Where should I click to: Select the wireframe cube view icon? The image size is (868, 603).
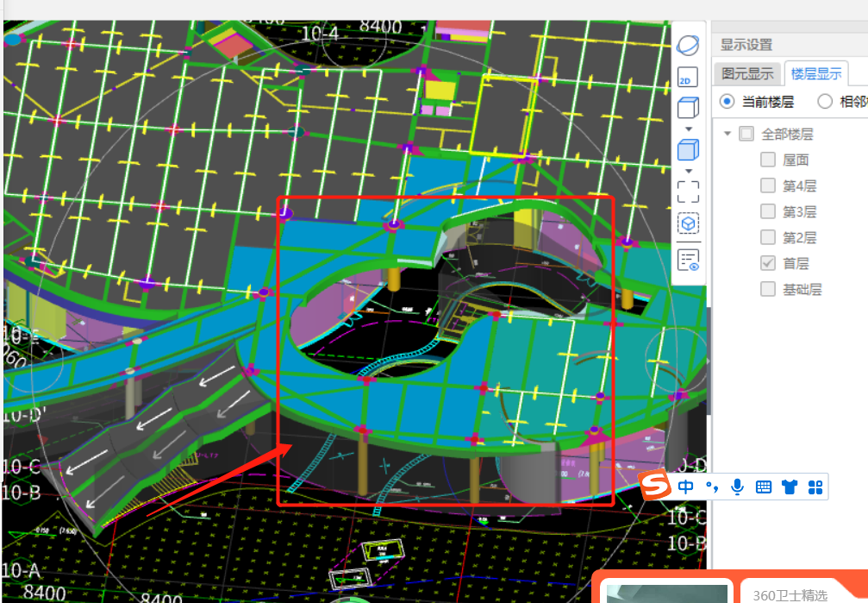click(688, 107)
